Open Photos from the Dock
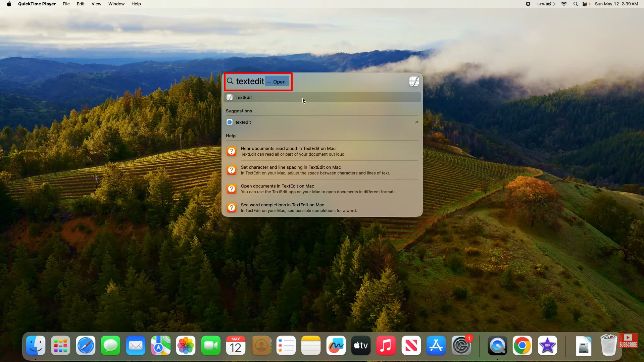The height and width of the screenshot is (362, 644). point(186,346)
